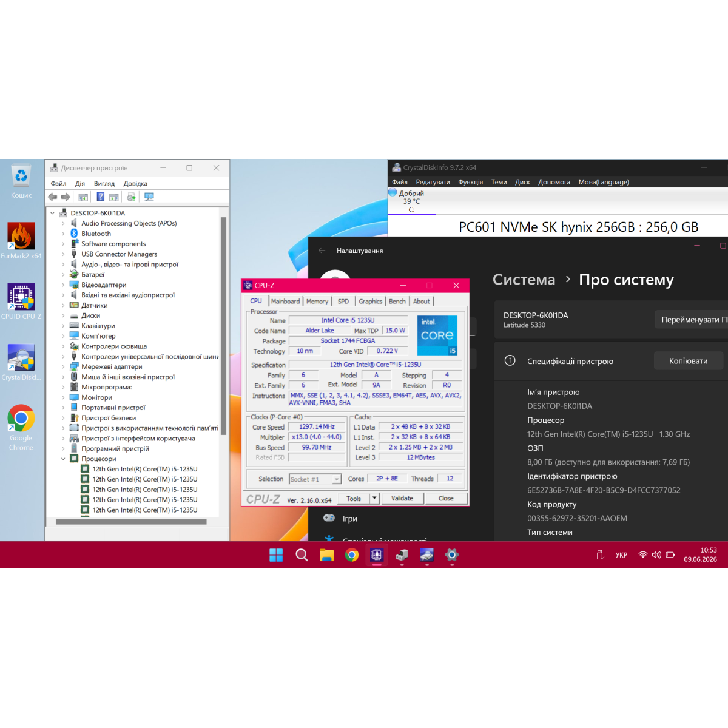Click the CPU-Z Tools button
Screen dimensions: 728x728
[x=354, y=499]
